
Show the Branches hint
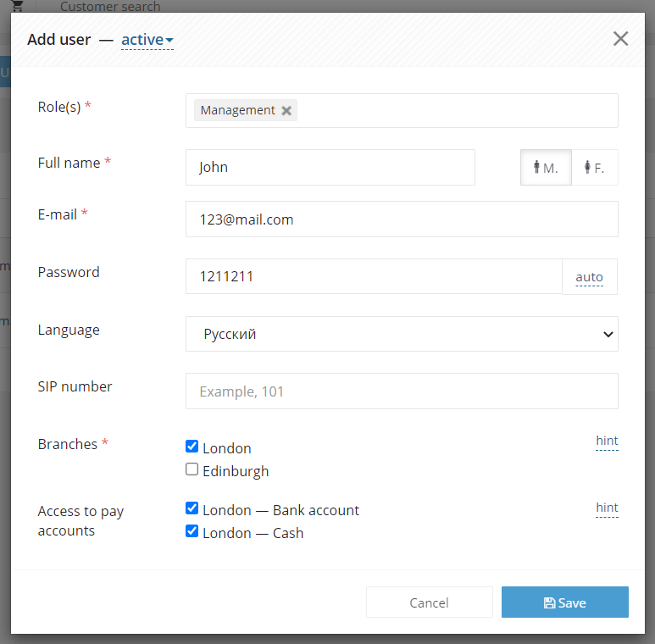pyautogui.click(x=607, y=441)
